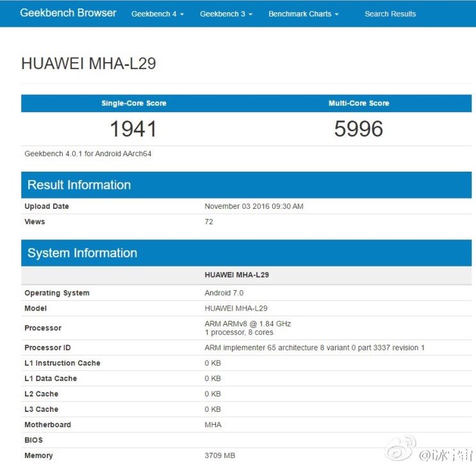The image size is (476, 465).
Task: Click the BIOS row label
Action: pyautogui.click(x=34, y=441)
